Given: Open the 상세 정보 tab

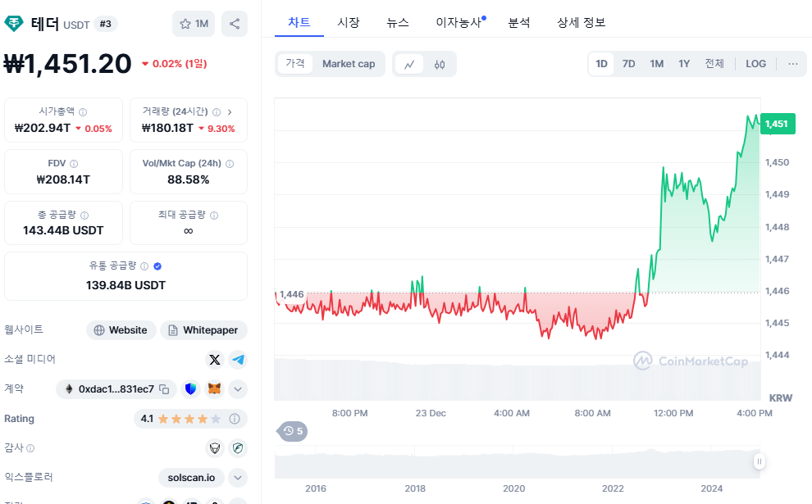Looking at the screenshot, I should point(581,23).
